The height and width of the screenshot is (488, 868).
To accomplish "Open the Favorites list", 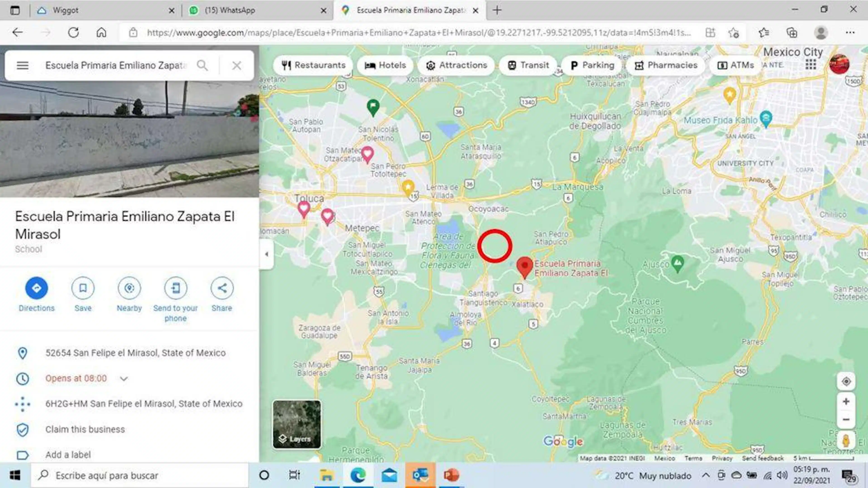I will (x=764, y=33).
